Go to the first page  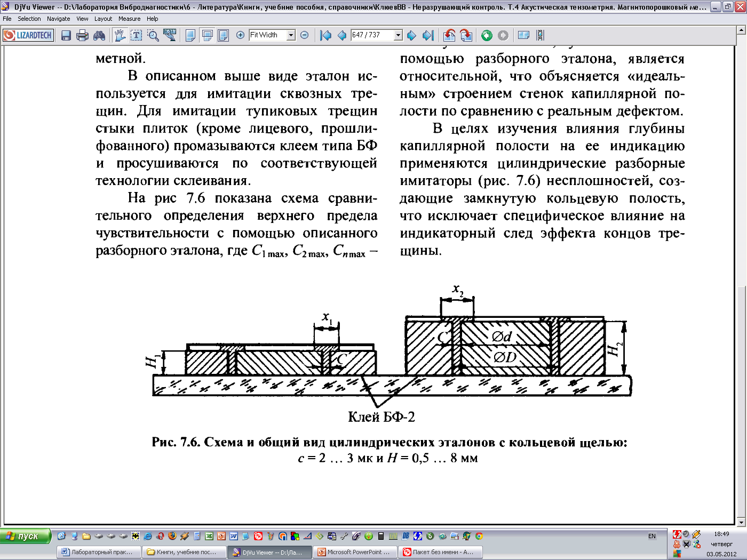point(325,35)
